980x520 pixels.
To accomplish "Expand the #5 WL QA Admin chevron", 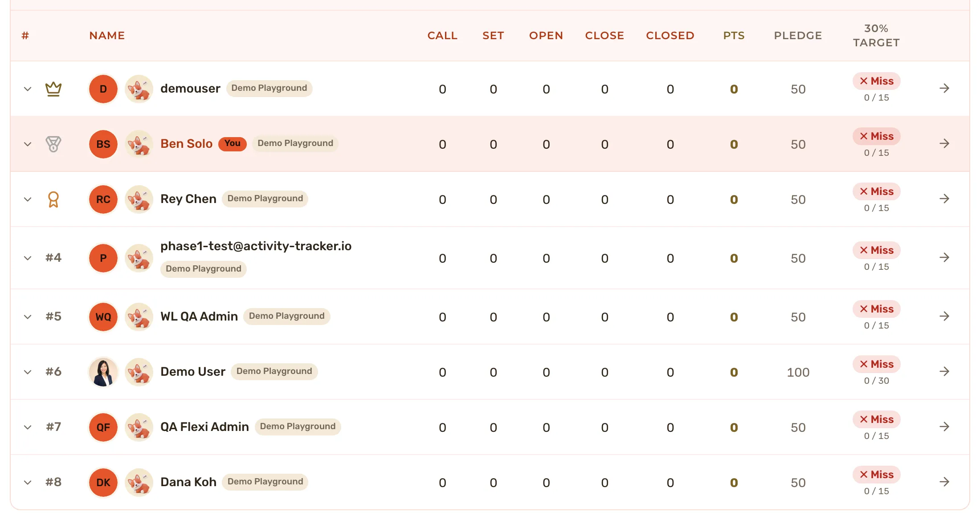I will [x=28, y=317].
